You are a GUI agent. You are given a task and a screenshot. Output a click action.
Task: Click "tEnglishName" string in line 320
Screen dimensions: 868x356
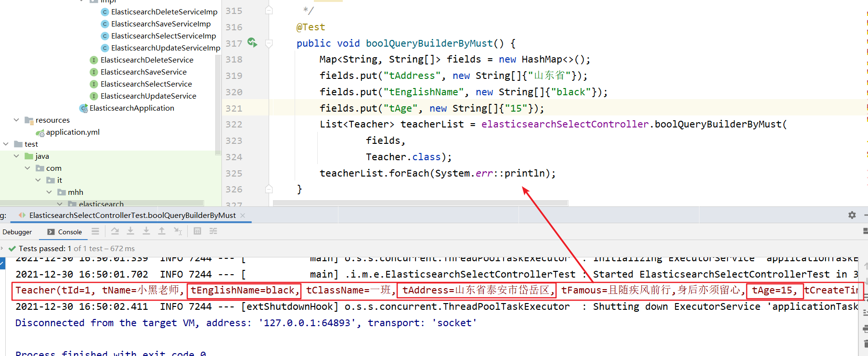coord(423,92)
